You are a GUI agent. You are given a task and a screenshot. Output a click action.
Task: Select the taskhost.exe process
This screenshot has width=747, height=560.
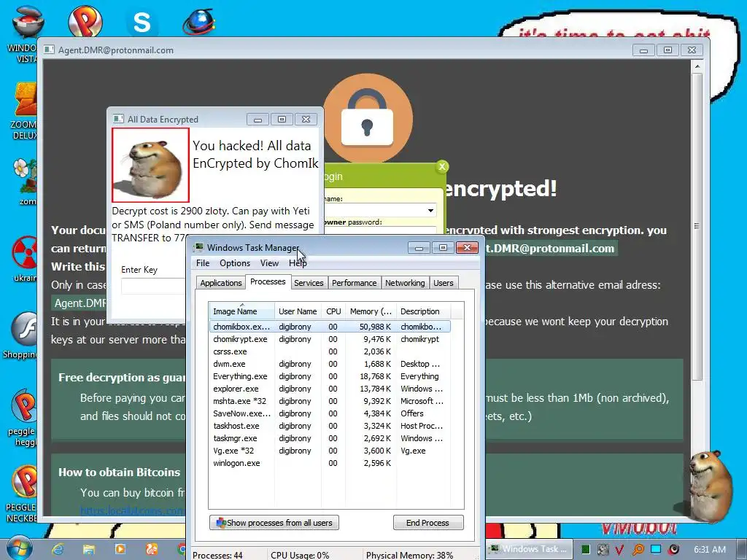click(330, 426)
